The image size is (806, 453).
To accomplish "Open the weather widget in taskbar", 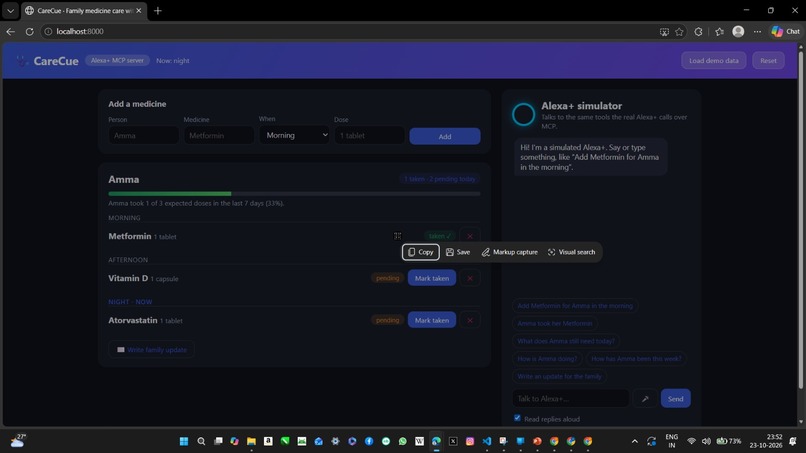I will 18,441.
